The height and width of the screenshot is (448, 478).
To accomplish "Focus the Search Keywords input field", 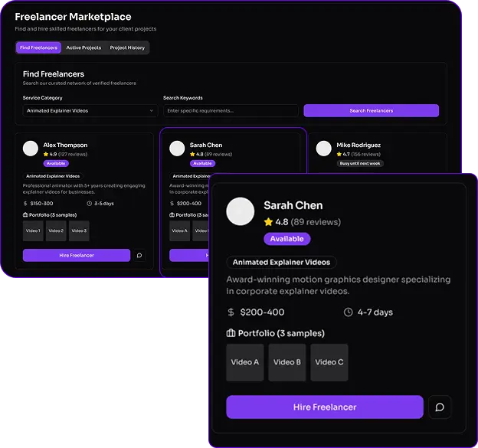I will pos(231,110).
